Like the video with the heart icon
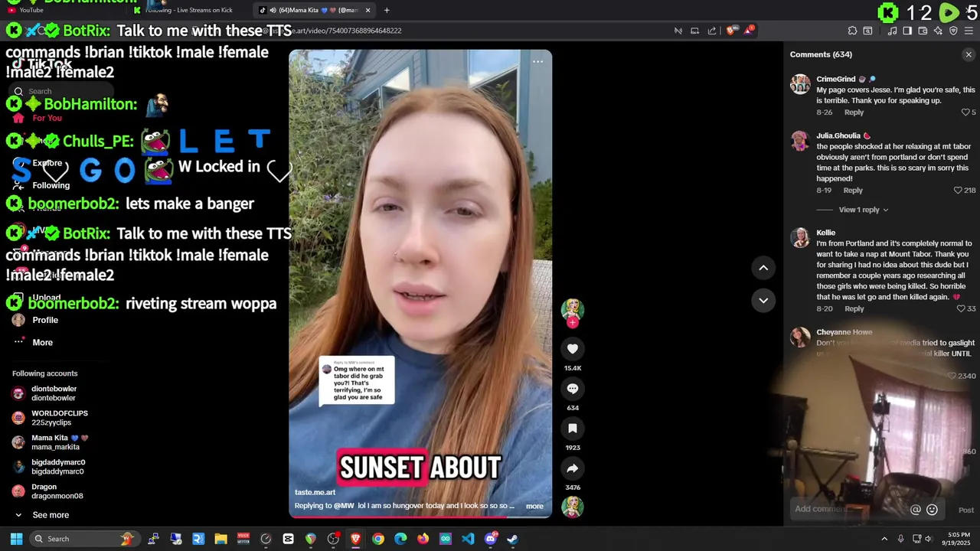The image size is (980, 551). (572, 349)
